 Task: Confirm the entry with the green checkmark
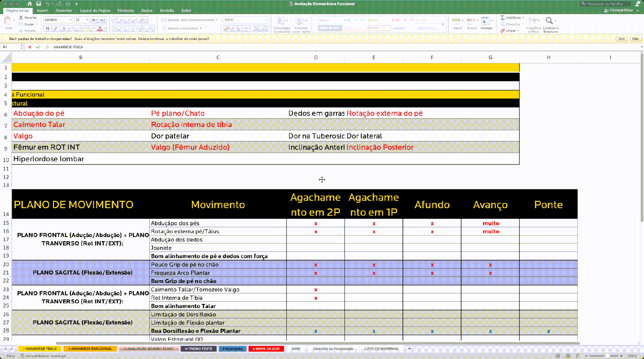tap(38, 47)
